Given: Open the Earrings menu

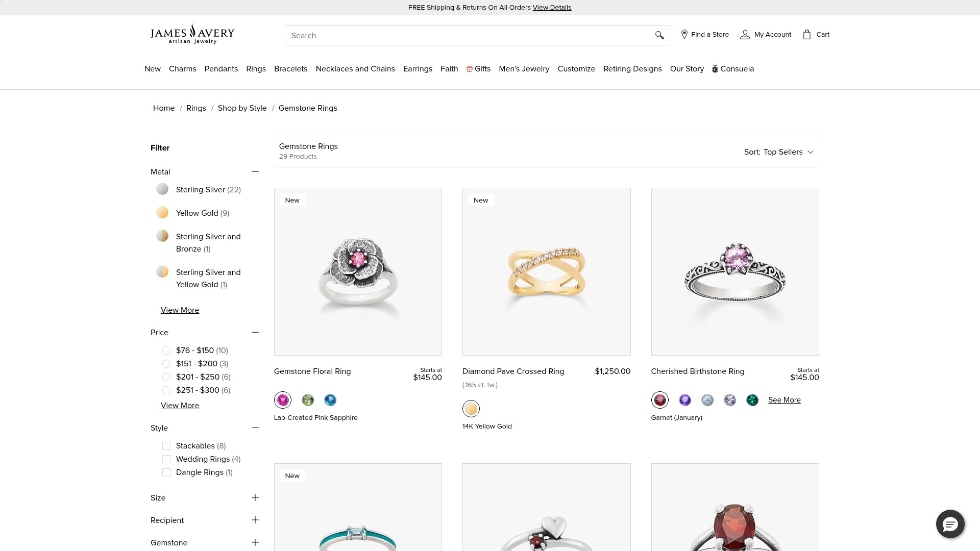Looking at the screenshot, I should coord(418,69).
